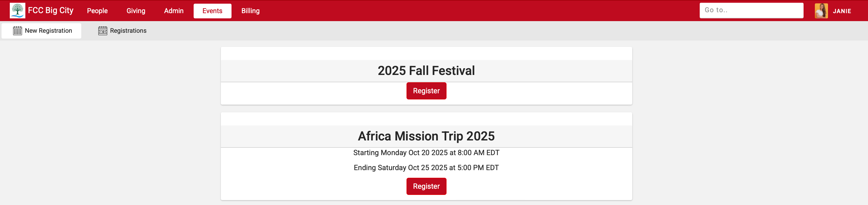The height and width of the screenshot is (205, 868).
Task: Open the Admin menu
Action: coord(173,10)
